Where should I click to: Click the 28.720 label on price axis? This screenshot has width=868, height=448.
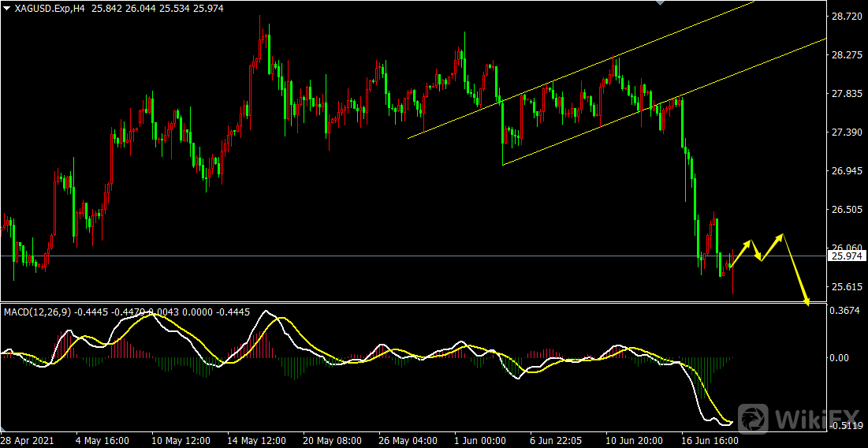click(x=844, y=17)
